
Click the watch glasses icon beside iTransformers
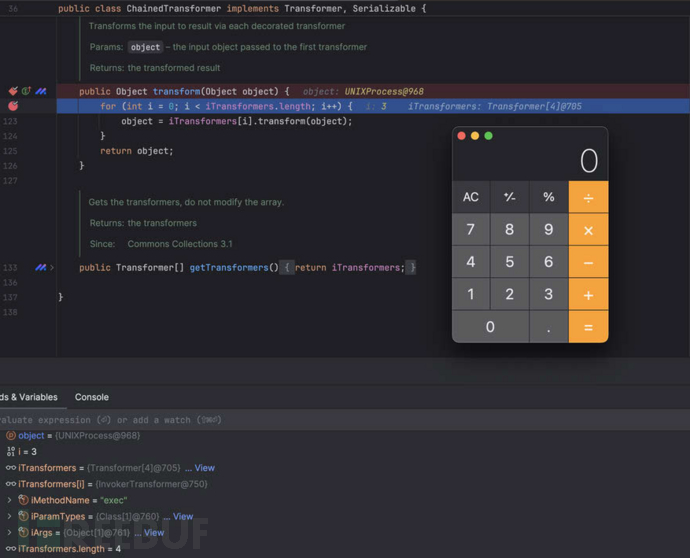(10, 468)
